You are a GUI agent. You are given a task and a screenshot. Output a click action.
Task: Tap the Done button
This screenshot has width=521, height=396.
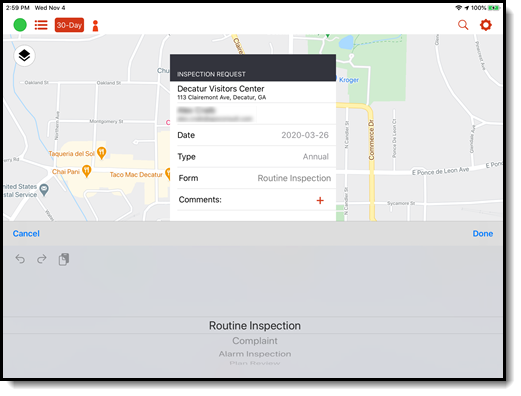pyautogui.click(x=483, y=233)
